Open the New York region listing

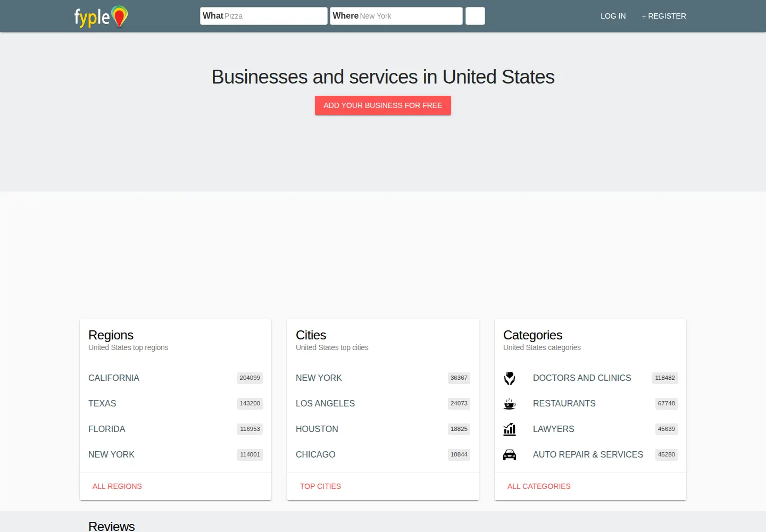[x=111, y=454]
